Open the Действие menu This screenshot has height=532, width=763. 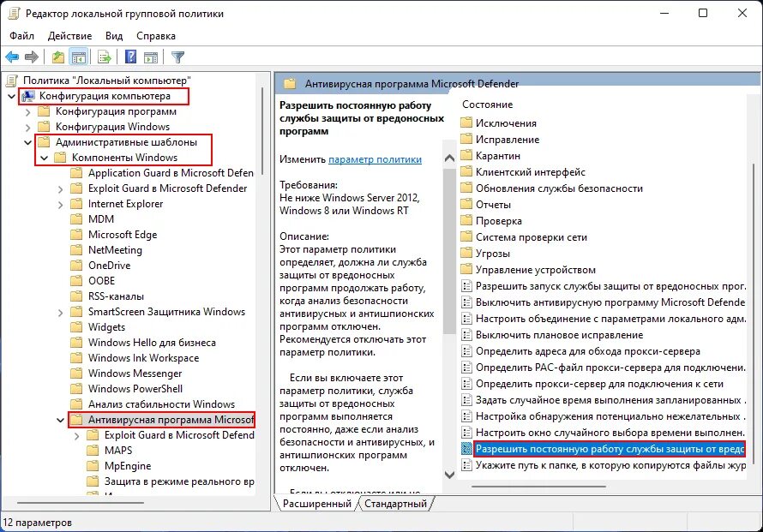[x=70, y=36]
